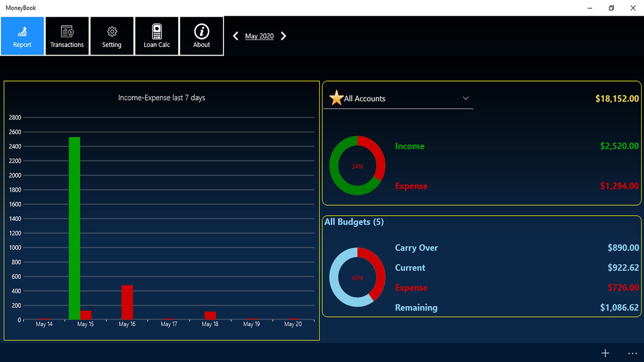Open the ellipsis more options icon

click(632, 353)
